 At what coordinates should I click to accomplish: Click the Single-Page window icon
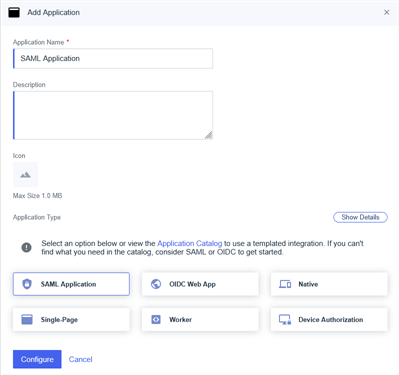point(27,319)
